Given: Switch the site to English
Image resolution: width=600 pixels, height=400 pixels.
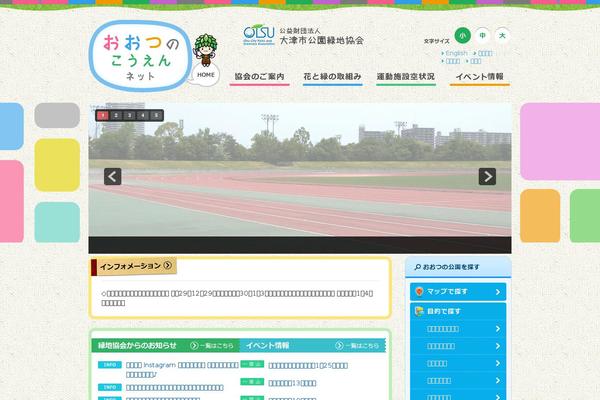Looking at the screenshot, I should pyautogui.click(x=456, y=53).
